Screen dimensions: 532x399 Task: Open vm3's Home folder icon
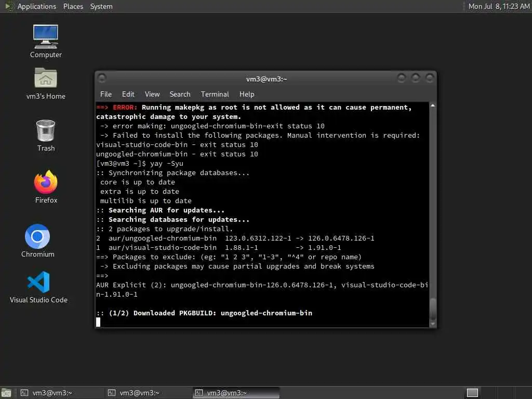[46, 84]
